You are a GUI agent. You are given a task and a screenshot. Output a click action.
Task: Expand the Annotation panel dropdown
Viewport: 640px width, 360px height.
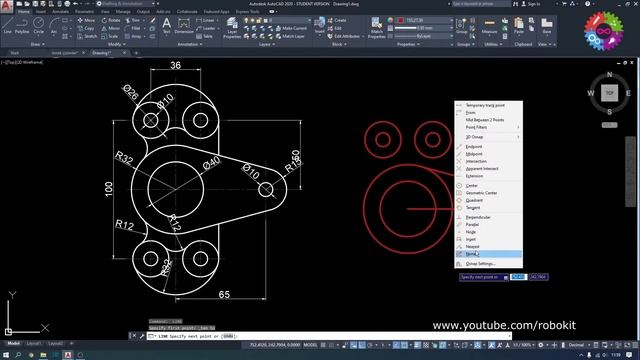pos(190,44)
